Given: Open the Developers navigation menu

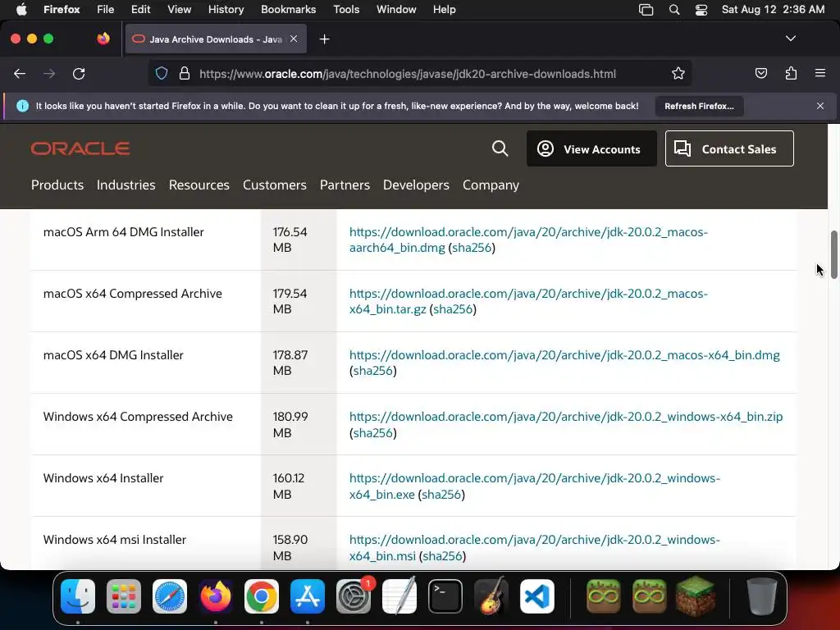Looking at the screenshot, I should (x=416, y=185).
